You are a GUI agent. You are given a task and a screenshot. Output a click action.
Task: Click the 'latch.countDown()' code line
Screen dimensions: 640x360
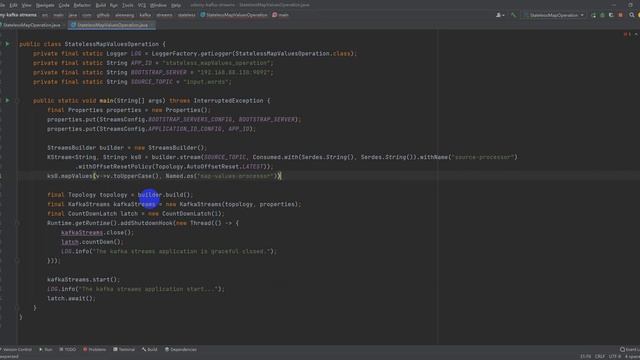pyautogui.click(x=92, y=242)
